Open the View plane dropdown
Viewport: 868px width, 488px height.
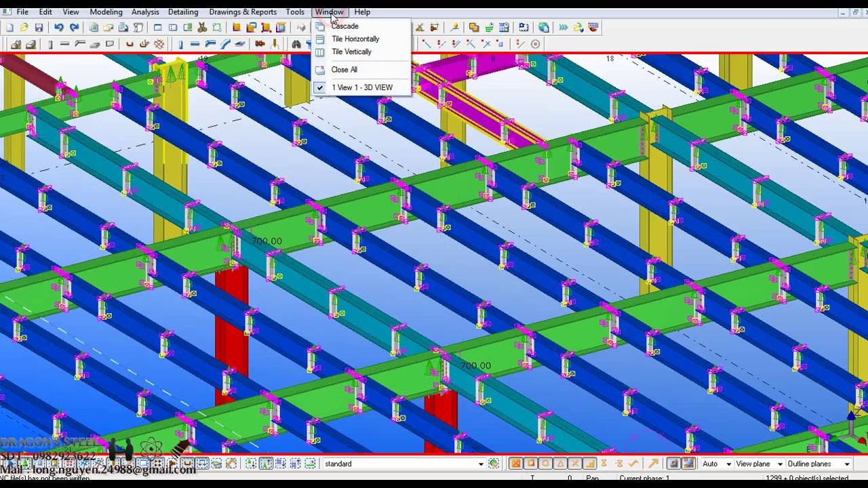pos(758,464)
